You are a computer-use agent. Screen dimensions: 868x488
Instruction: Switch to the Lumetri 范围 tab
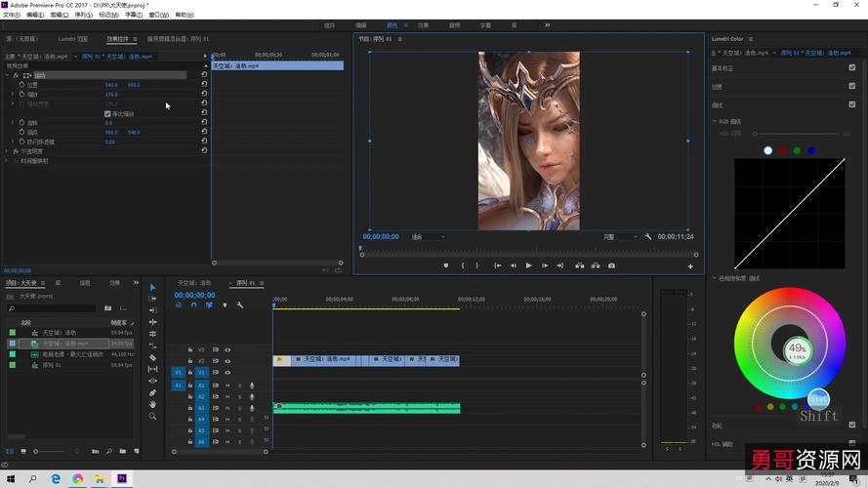[x=73, y=39]
